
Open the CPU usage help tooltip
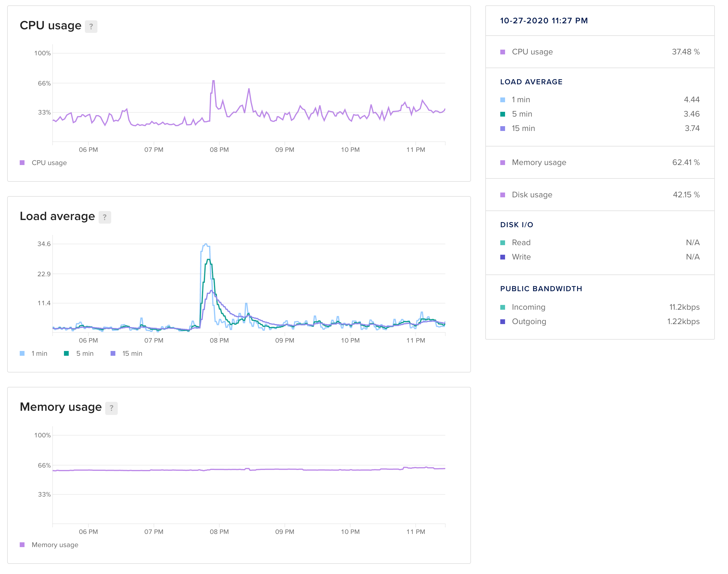91,26
